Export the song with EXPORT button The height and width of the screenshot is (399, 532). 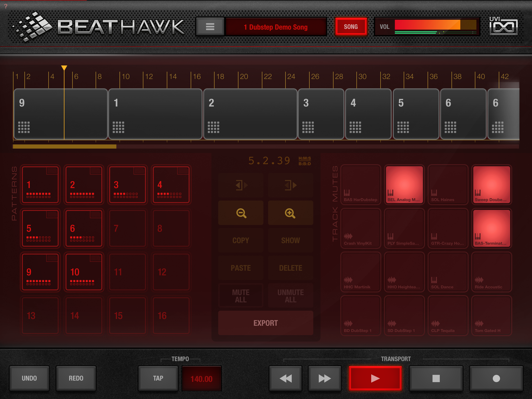265,323
